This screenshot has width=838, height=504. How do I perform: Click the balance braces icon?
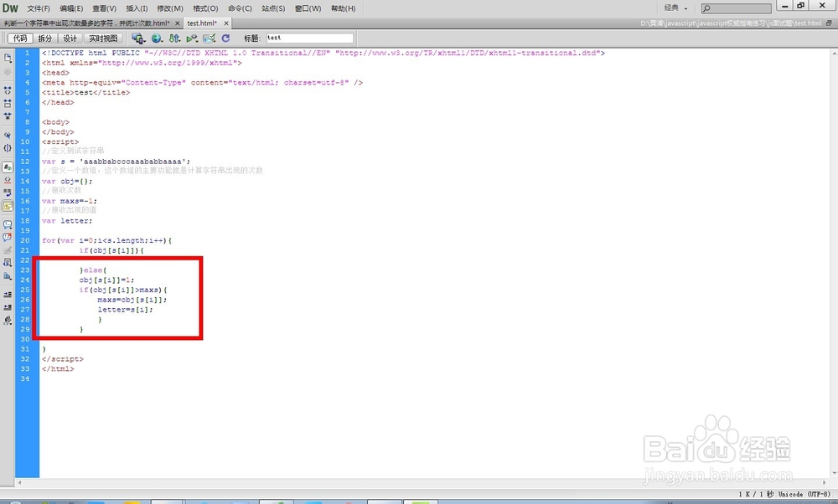(8, 148)
